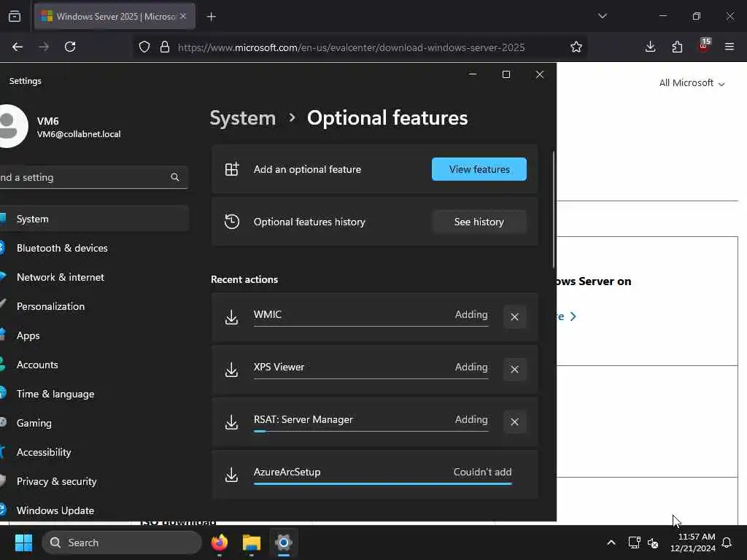The width and height of the screenshot is (747, 560).
Task: Open the Windows Start menu
Action: click(23, 542)
